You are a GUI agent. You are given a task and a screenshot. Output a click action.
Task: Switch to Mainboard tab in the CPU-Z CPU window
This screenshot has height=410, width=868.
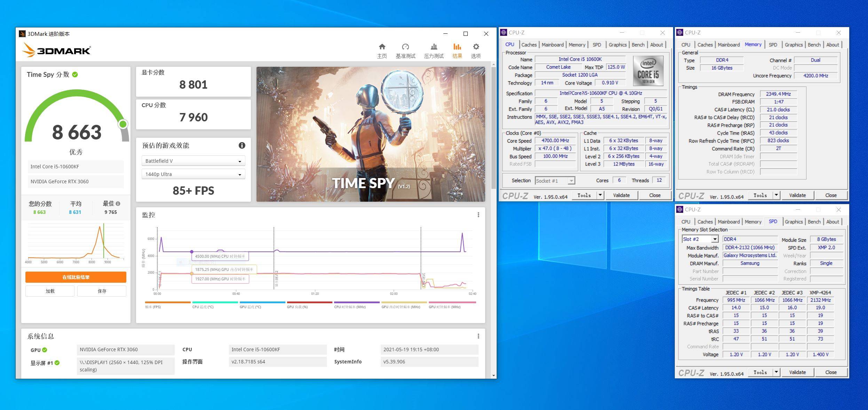552,45
